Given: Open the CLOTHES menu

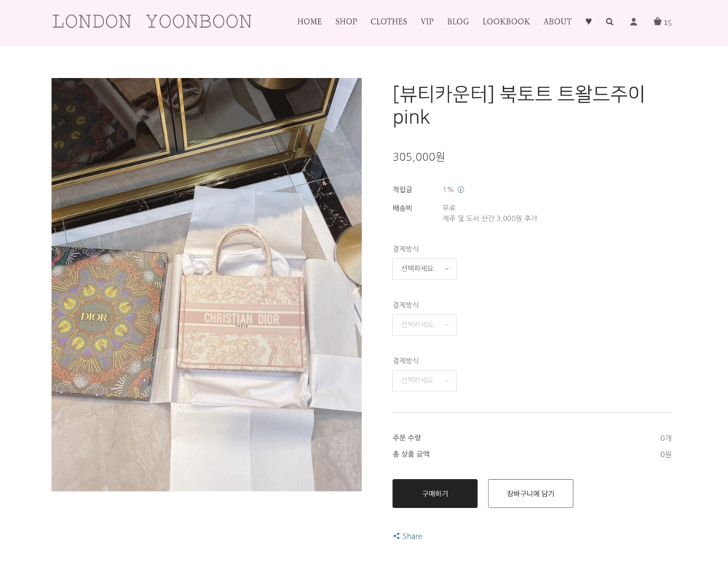Looking at the screenshot, I should 389,21.
